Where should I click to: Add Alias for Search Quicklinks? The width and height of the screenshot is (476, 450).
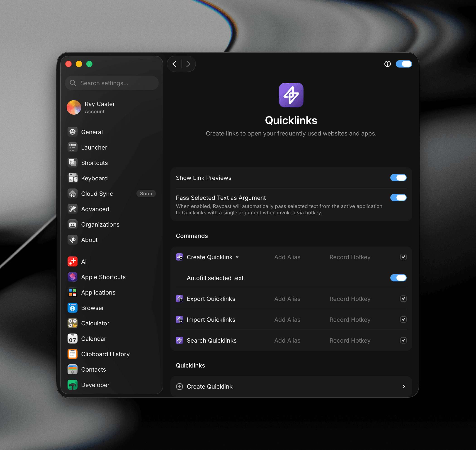tap(287, 340)
